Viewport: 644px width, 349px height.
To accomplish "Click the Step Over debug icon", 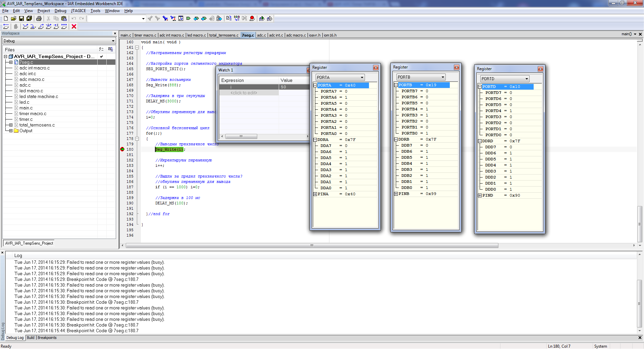I will pyautogui.click(x=25, y=27).
